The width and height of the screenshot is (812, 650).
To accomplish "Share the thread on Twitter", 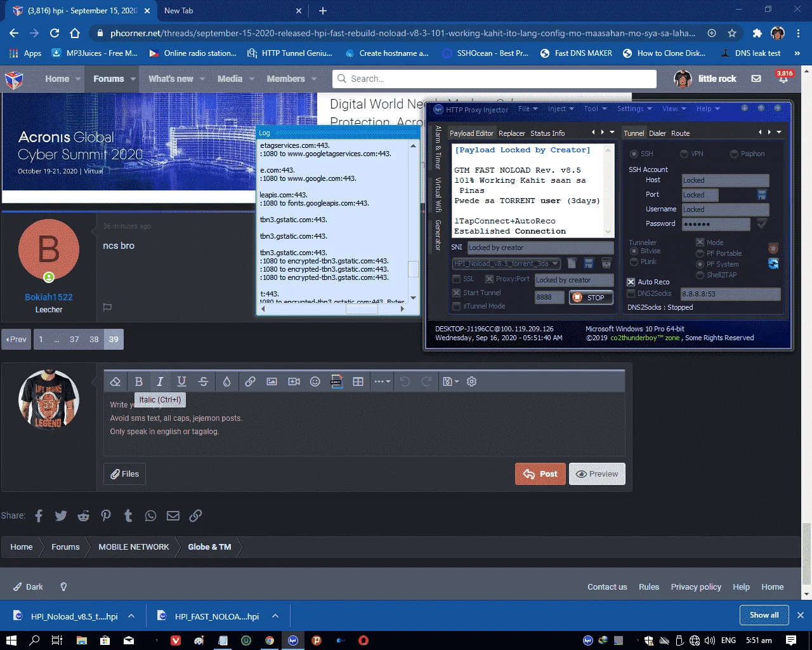I will tap(61, 515).
